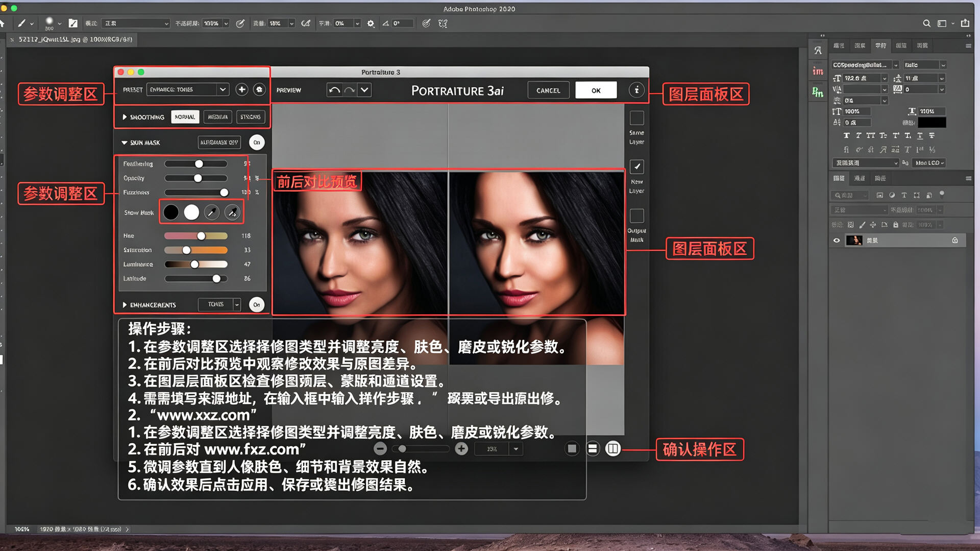Viewport: 980px width, 551px height.
Task: Expand the Smoothing section triangle
Action: pyautogui.click(x=125, y=117)
